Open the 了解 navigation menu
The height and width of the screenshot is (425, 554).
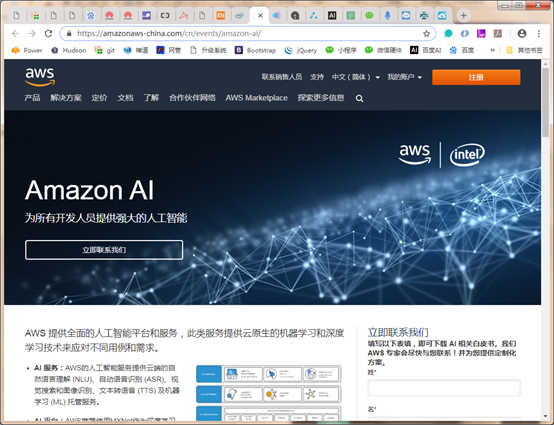tap(151, 98)
